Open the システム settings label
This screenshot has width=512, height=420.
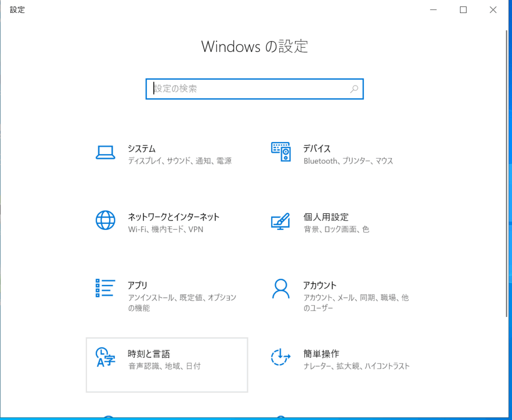141,148
